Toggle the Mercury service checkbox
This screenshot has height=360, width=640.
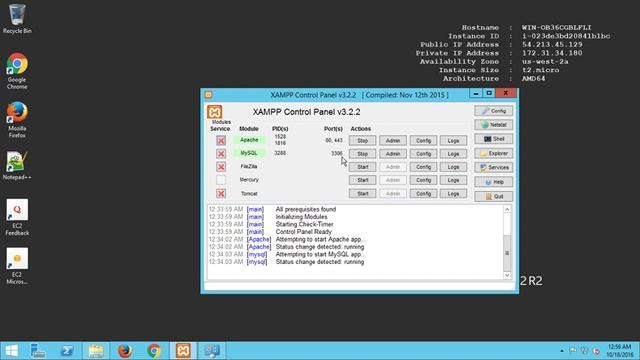pyautogui.click(x=221, y=180)
